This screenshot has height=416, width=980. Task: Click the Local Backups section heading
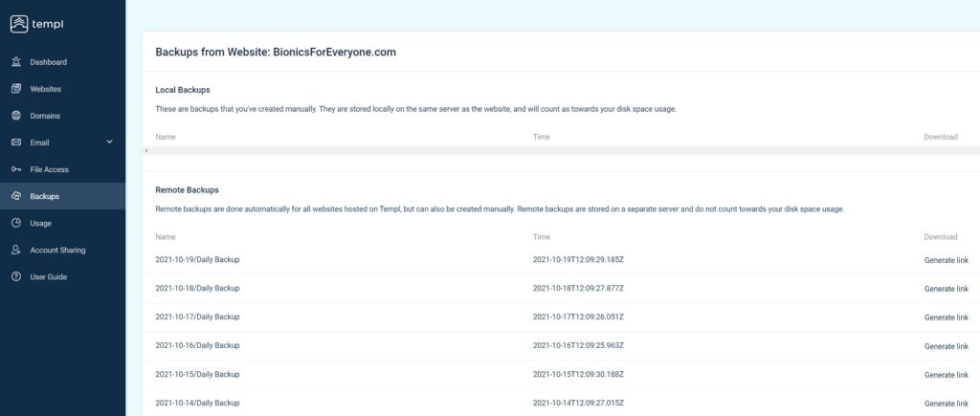pos(183,90)
